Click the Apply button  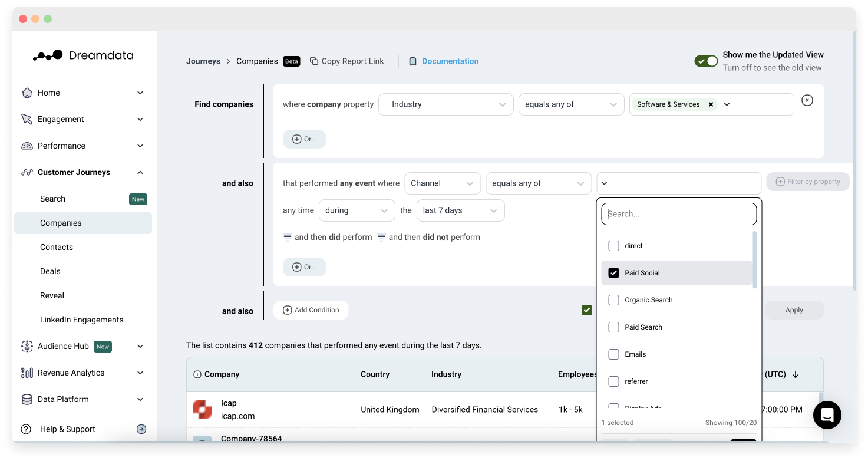click(794, 309)
